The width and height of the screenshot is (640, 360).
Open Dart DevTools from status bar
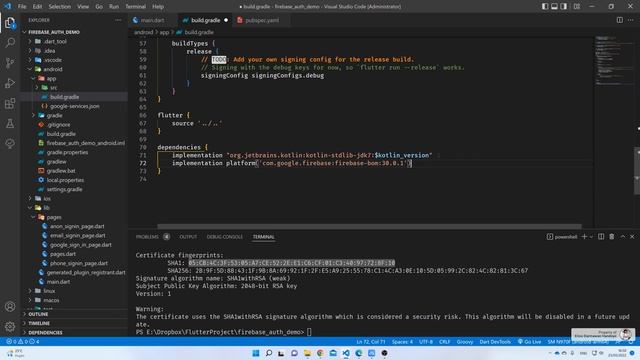pyautogui.click(x=495, y=342)
